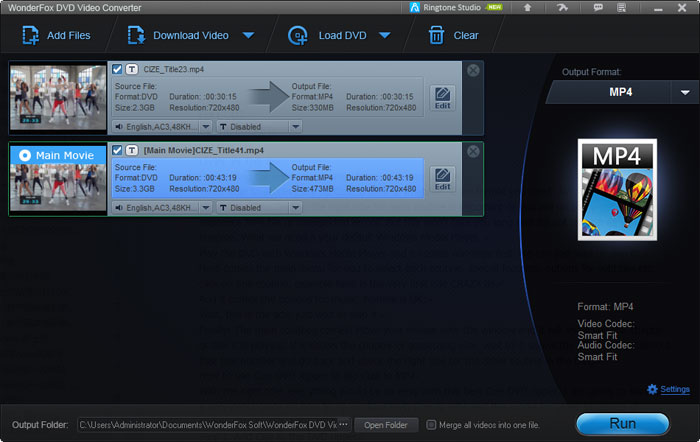The image size is (700, 442).
Task: Edit the CIZE_Title23.mp4 video
Action: (442, 98)
